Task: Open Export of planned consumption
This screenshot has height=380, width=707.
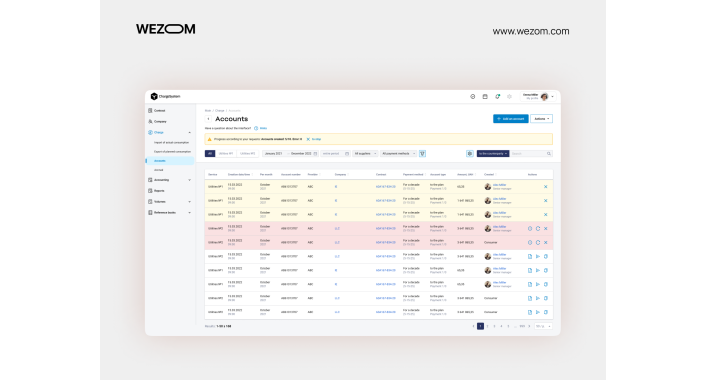Action: (172, 152)
